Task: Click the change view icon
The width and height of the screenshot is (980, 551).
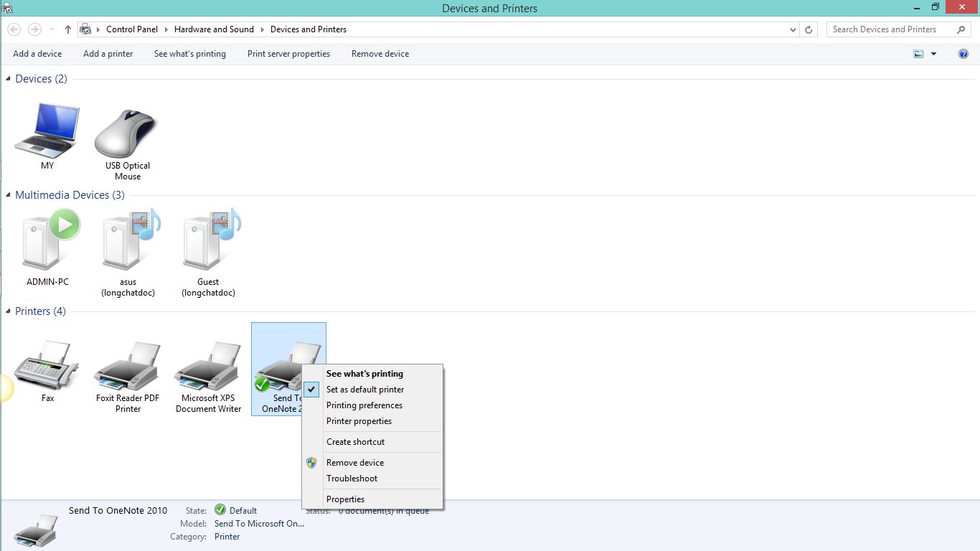Action: pyautogui.click(x=918, y=54)
